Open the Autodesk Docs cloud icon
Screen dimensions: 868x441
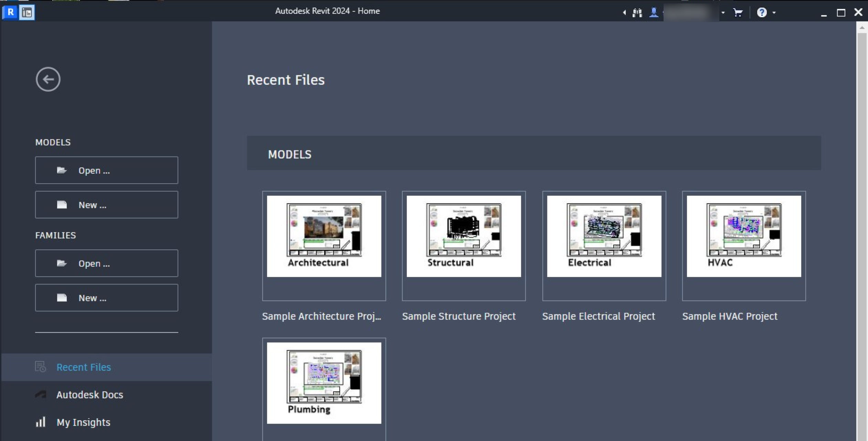tap(40, 394)
